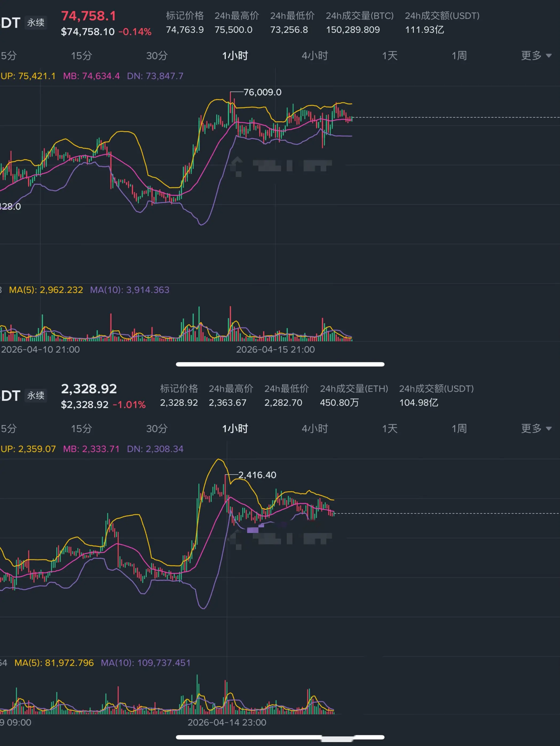Viewport: 560px width, 746px height.
Task: Click ETH Bollinger MB 2,333.71 label
Action: [x=91, y=449]
